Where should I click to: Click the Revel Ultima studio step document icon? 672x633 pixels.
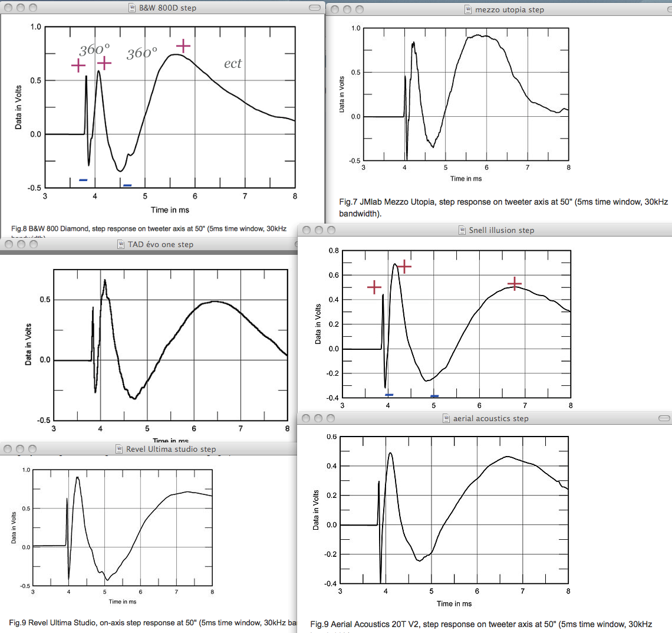(119, 449)
